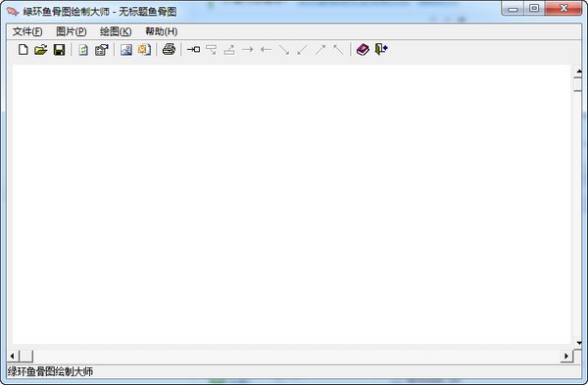Select the right arrow drawing tool
The image size is (588, 385).
click(x=248, y=50)
